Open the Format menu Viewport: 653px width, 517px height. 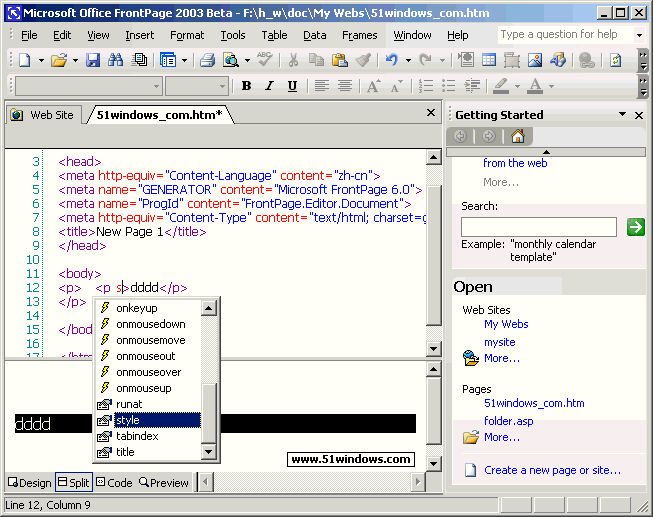(187, 35)
